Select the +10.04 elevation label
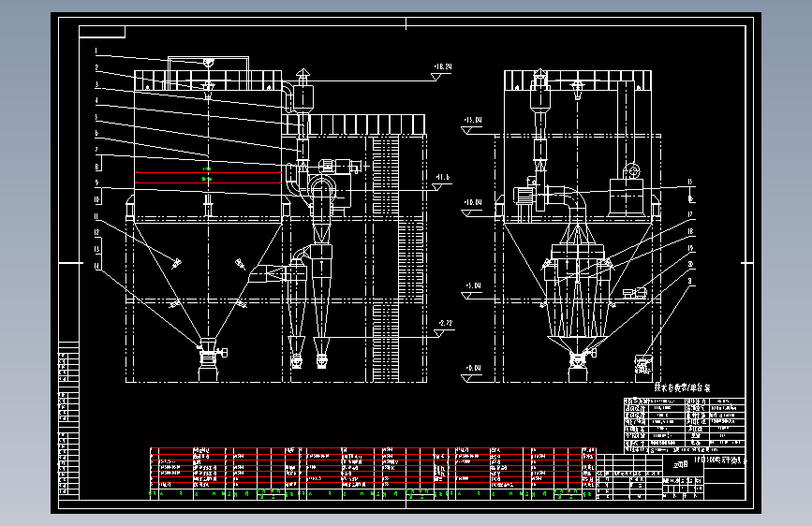Image resolution: width=812 pixels, height=526 pixels. pos(472,202)
